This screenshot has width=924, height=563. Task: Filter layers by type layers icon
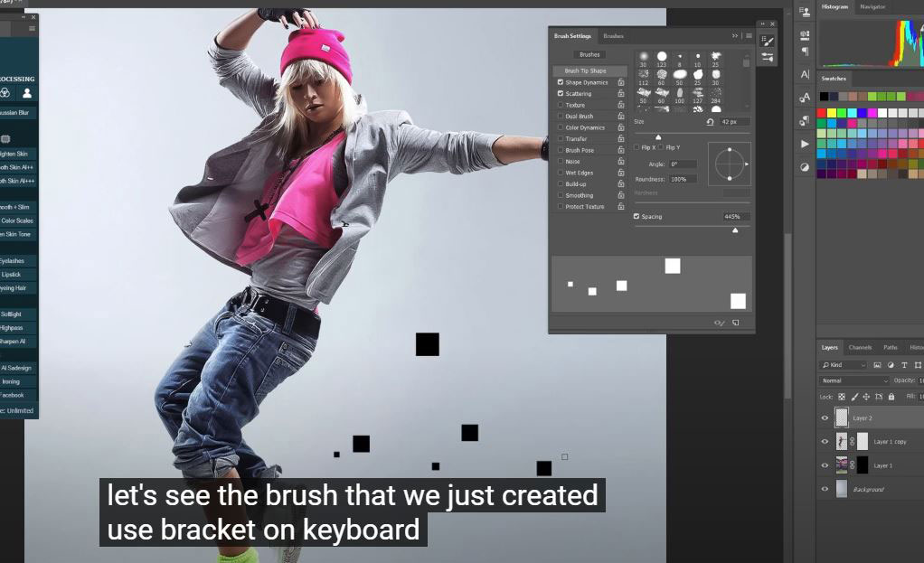tap(905, 365)
